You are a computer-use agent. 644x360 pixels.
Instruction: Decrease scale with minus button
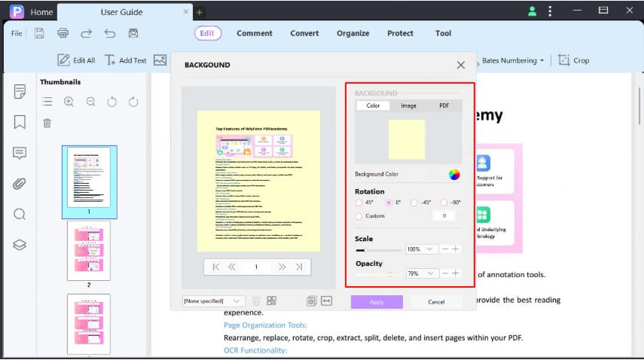(x=445, y=249)
